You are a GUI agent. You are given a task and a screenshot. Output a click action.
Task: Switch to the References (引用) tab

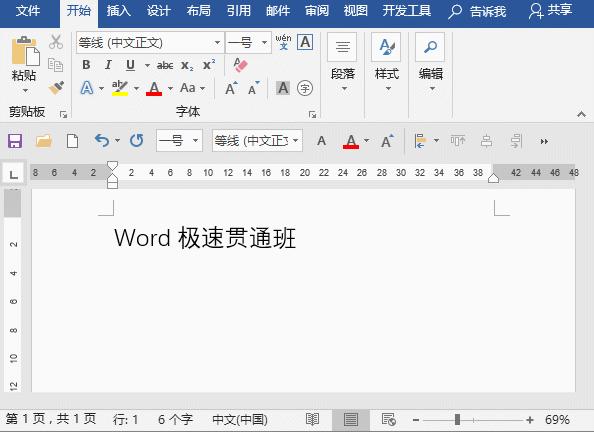pos(239,11)
